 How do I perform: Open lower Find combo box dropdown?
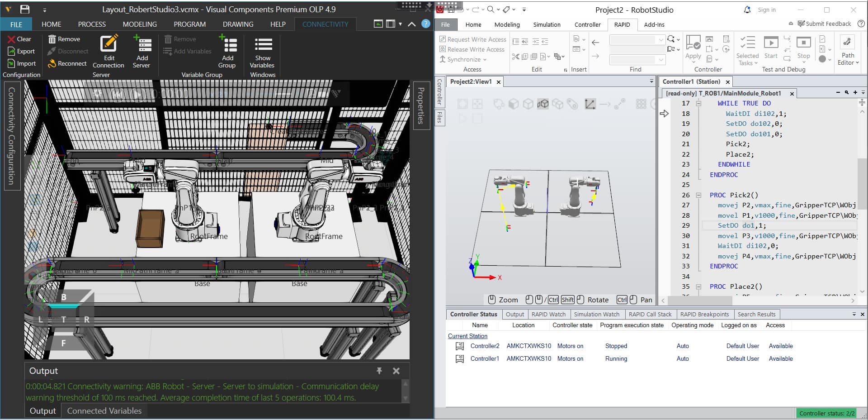[x=661, y=60]
